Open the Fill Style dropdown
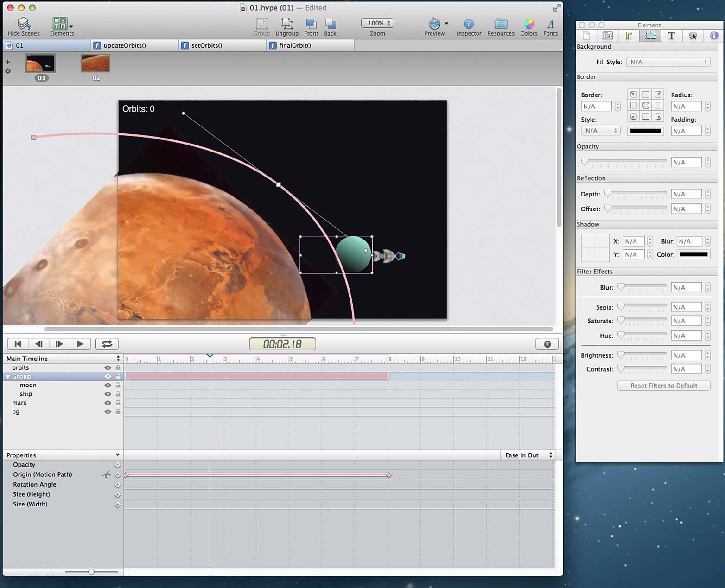Viewport: 725px width, 588px height. [x=668, y=62]
